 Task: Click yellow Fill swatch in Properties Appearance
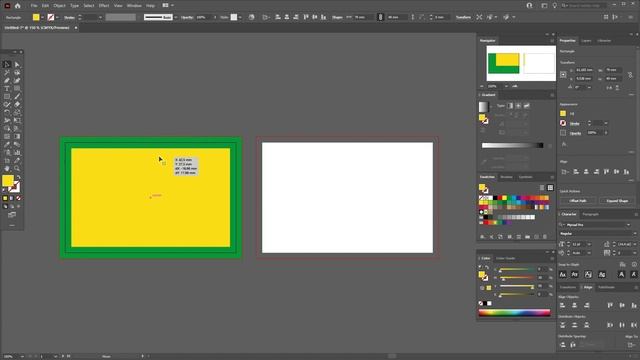pos(563,113)
